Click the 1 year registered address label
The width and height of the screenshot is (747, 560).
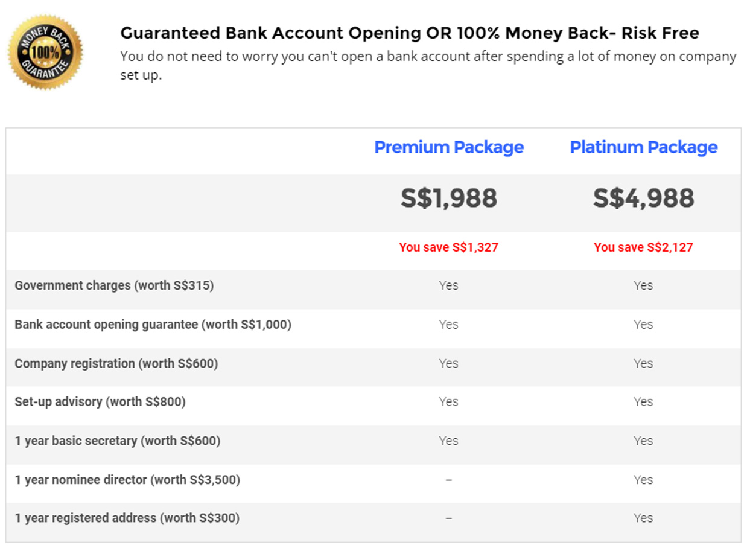pyautogui.click(x=127, y=518)
